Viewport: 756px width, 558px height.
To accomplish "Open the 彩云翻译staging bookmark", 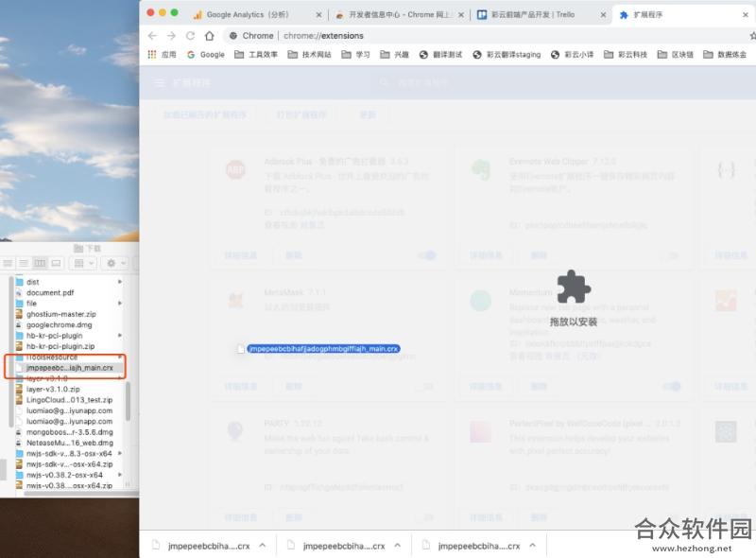I will point(507,55).
